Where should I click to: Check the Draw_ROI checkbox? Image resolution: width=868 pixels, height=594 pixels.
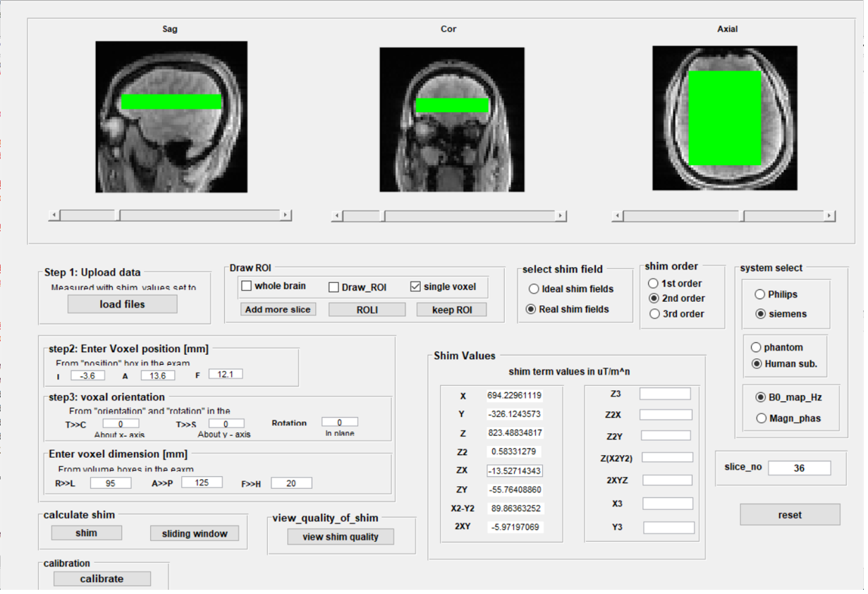point(334,287)
